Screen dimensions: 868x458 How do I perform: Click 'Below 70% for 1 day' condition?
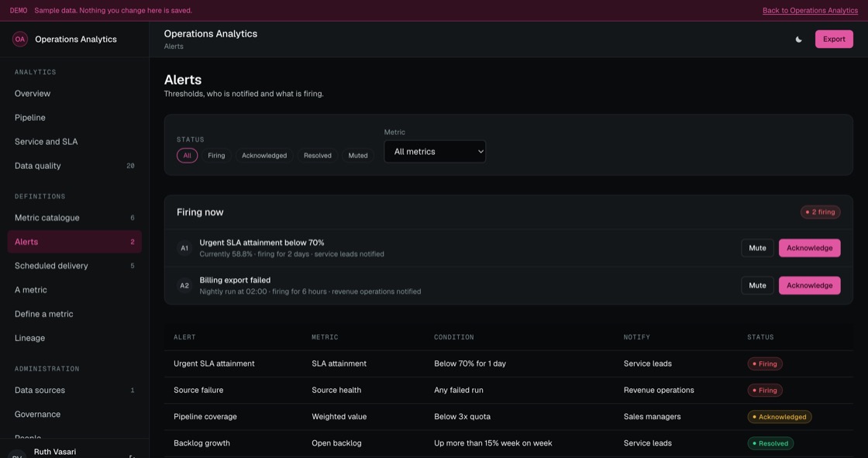(470, 364)
